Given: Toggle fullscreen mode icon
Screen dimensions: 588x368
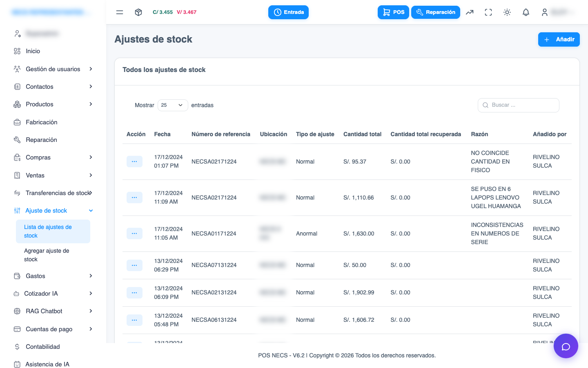Looking at the screenshot, I should [488, 12].
